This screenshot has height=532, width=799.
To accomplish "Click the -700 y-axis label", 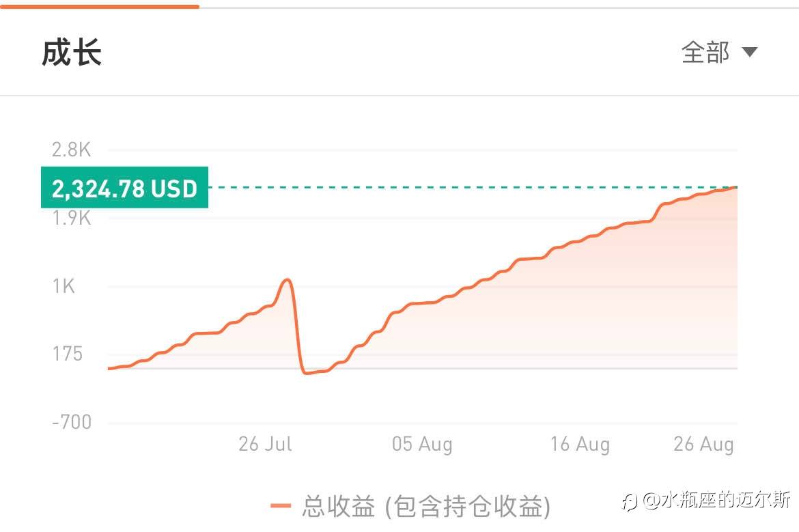I will pyautogui.click(x=72, y=422).
